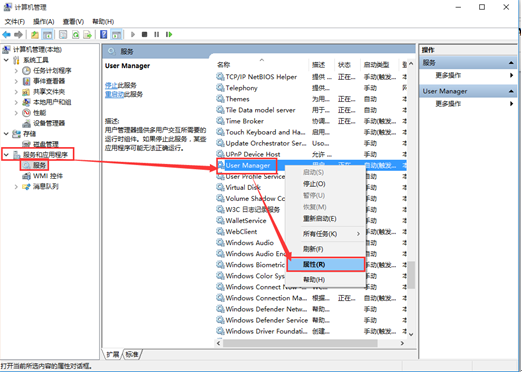Open 所有任务(K) submenu
Image resolution: width=522 pixels, height=373 pixels.
(x=327, y=234)
